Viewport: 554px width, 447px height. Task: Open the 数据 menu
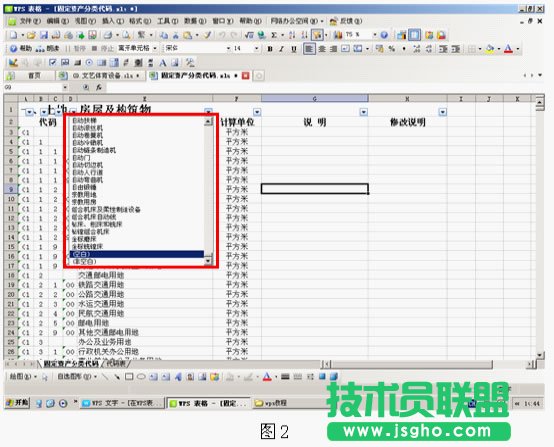(195, 21)
